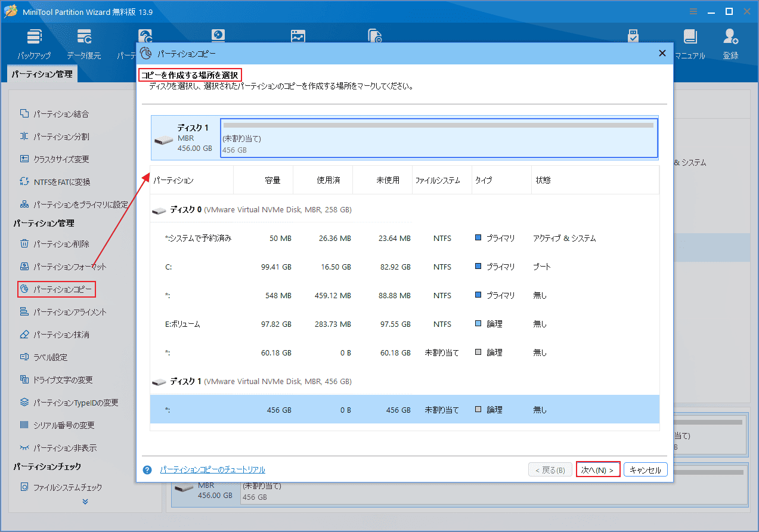Sort by the File System column header
759x532 pixels.
click(442, 180)
